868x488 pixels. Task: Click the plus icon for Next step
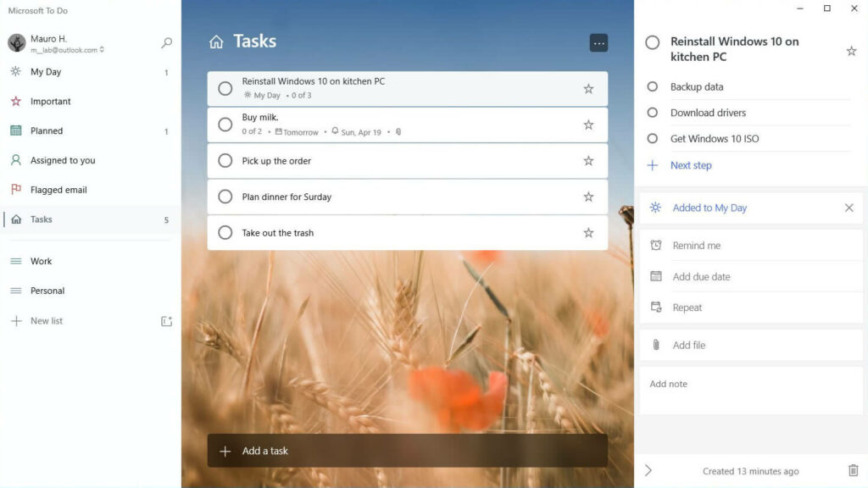[x=653, y=165]
